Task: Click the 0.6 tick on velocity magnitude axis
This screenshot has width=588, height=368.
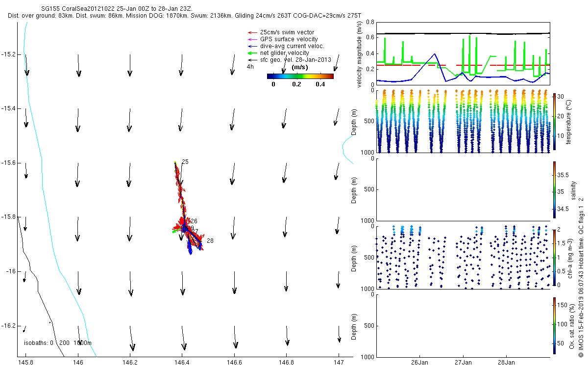Action: pyautogui.click(x=370, y=38)
